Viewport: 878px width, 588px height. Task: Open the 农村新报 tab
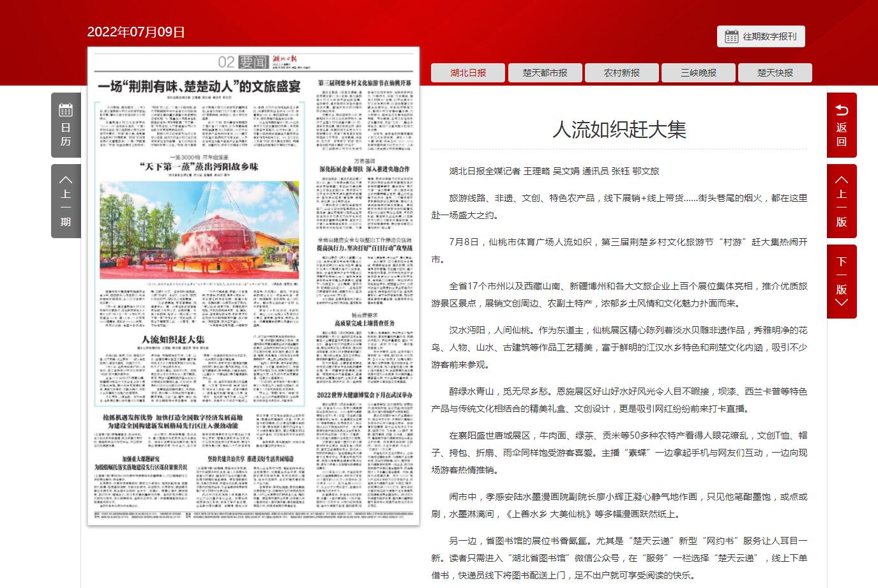coord(621,73)
